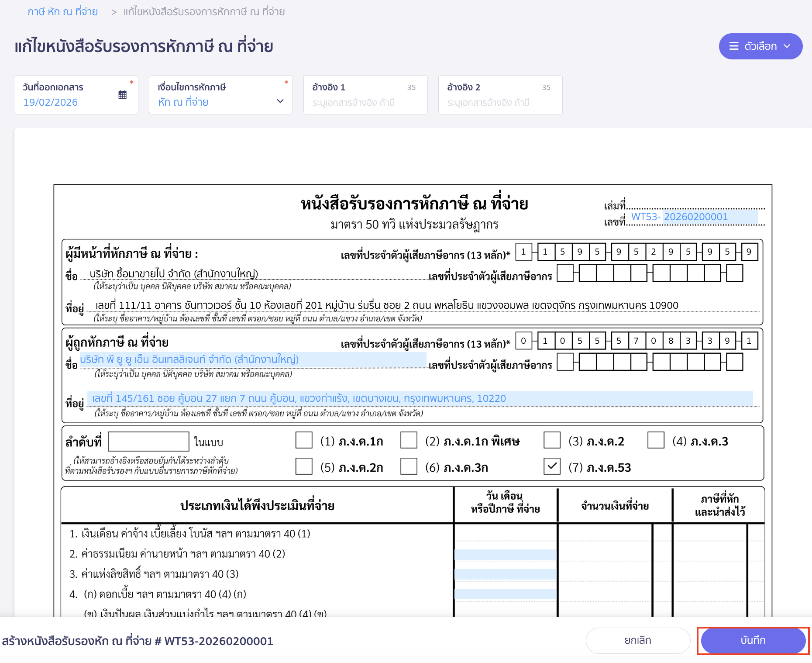This screenshot has height=663, width=812.
Task: Click the บันทึก save button
Action: coord(753,640)
